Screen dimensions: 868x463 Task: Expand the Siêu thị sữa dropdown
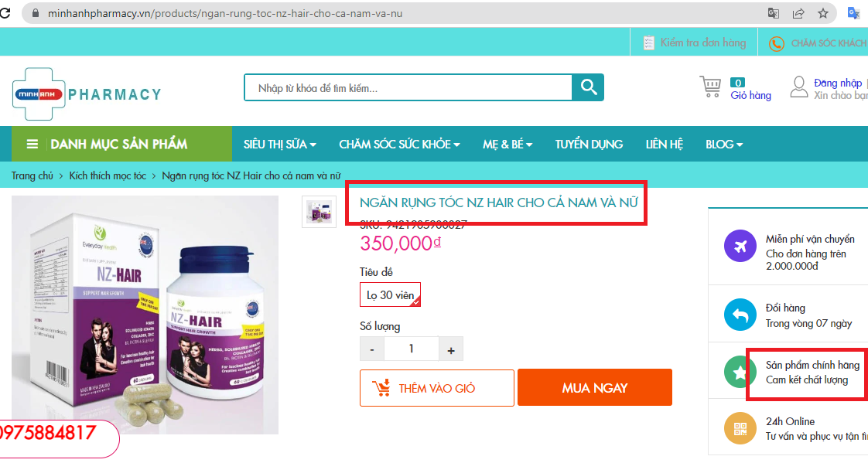(280, 144)
